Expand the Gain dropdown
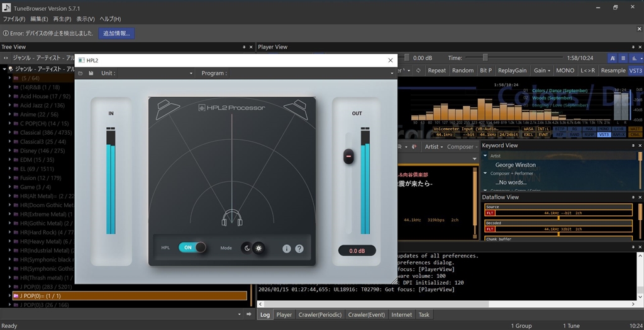Screen dimensions: 644x330 tap(542, 71)
